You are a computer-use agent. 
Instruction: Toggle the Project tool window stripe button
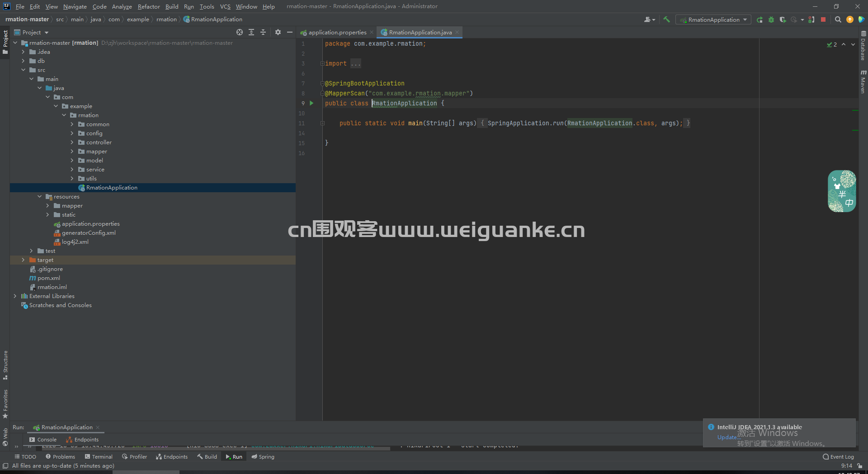(x=5, y=42)
